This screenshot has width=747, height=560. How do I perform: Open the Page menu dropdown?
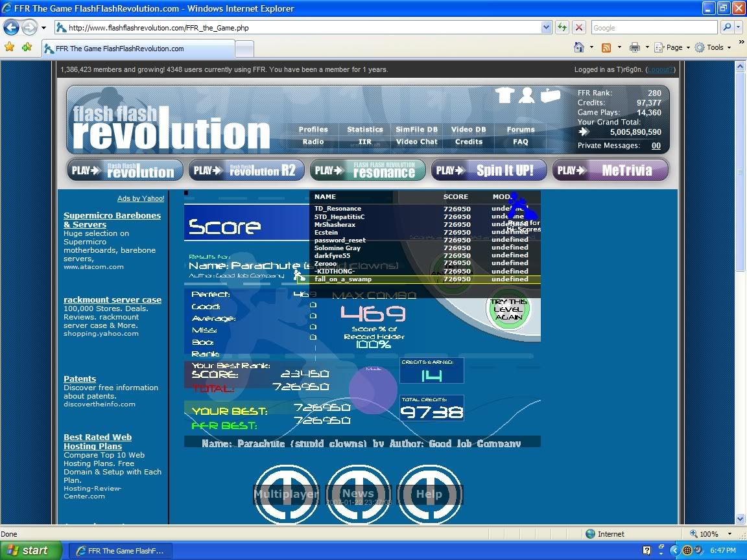(671, 47)
